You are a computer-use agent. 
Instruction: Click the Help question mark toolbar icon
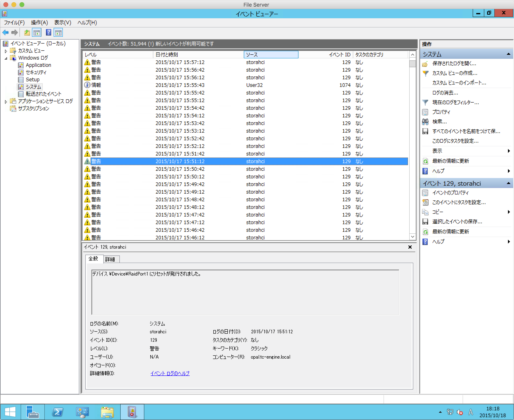48,33
